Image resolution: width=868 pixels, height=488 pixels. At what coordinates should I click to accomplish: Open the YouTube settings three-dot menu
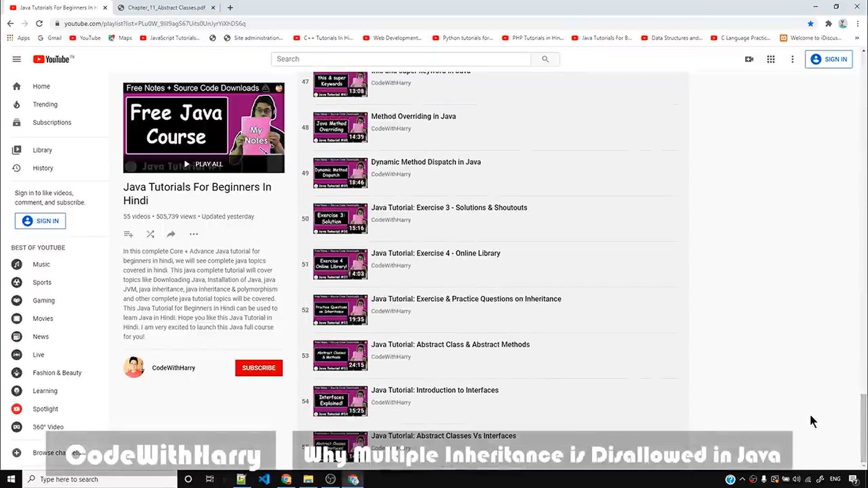tap(792, 59)
